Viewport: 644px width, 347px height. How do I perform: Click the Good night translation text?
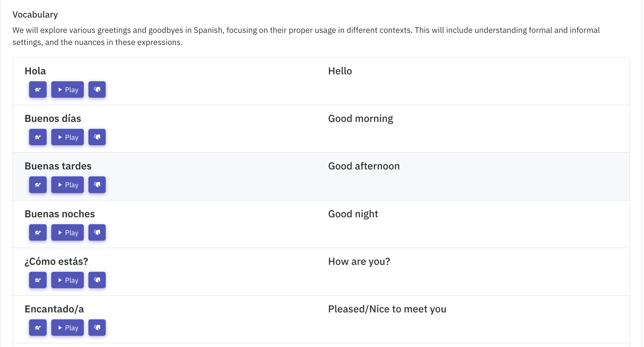tap(353, 214)
